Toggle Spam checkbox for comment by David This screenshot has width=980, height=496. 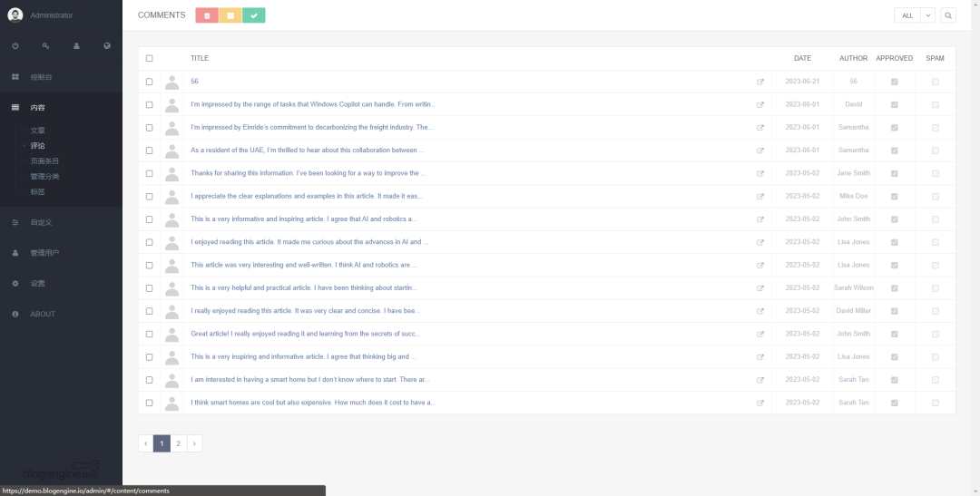(x=935, y=104)
